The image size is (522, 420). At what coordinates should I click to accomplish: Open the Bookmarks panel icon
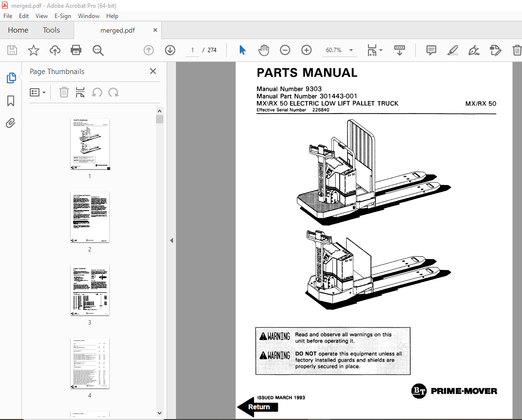11,101
